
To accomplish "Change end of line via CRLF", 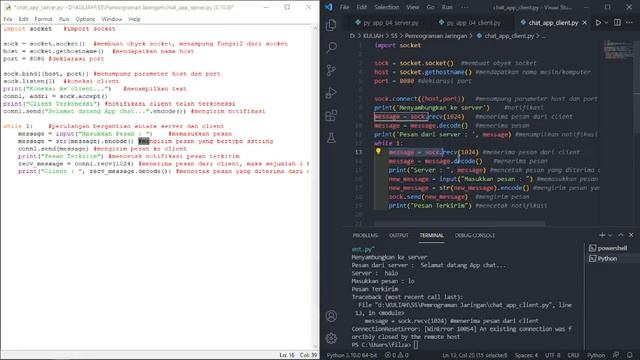I will click(573, 355).
